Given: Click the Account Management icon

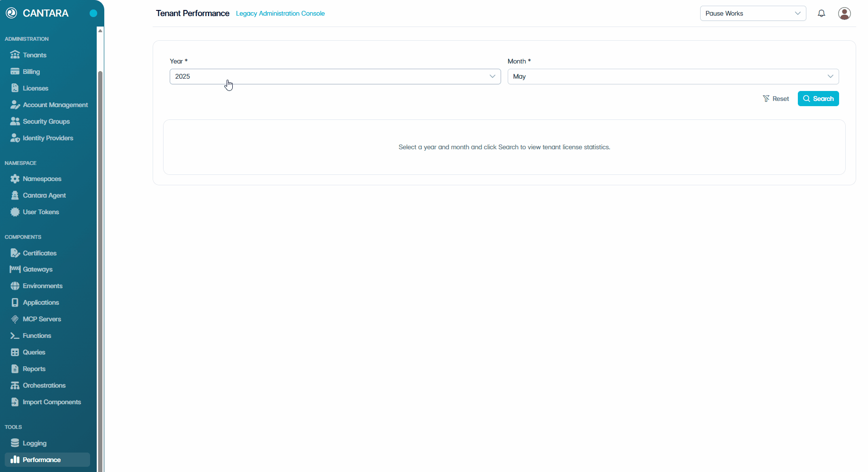Looking at the screenshot, I should [x=15, y=105].
